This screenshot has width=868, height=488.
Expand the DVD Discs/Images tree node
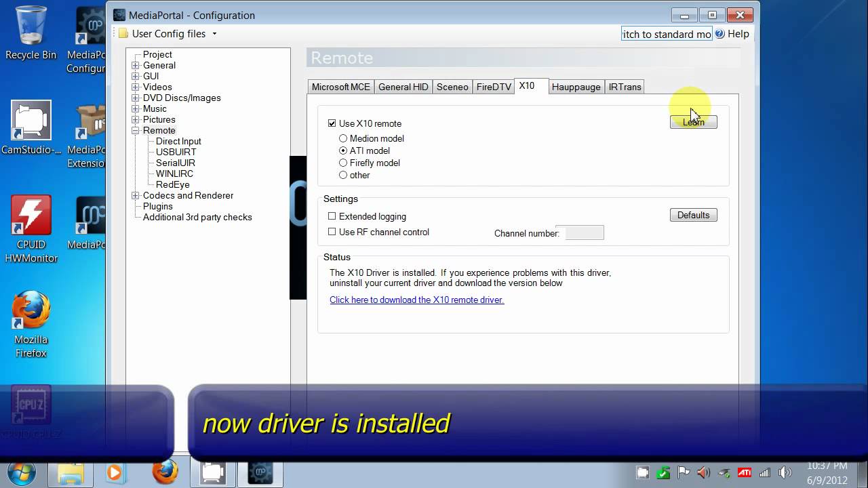135,98
